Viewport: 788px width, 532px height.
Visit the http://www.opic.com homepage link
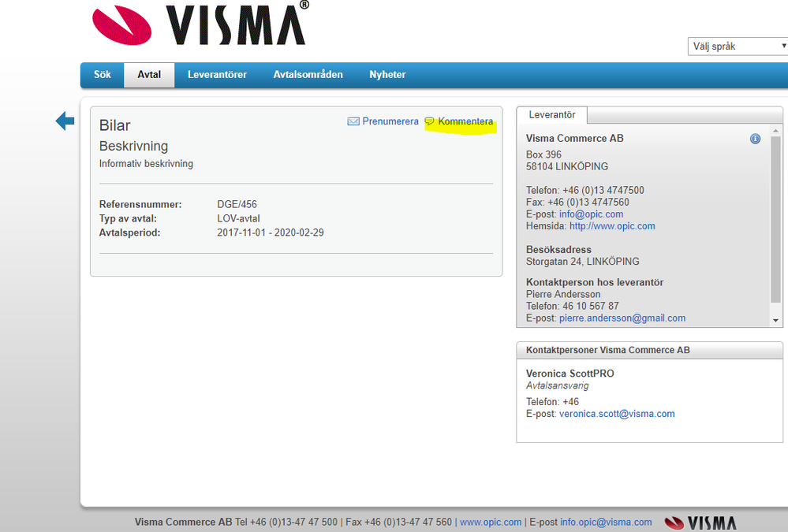tap(612, 226)
